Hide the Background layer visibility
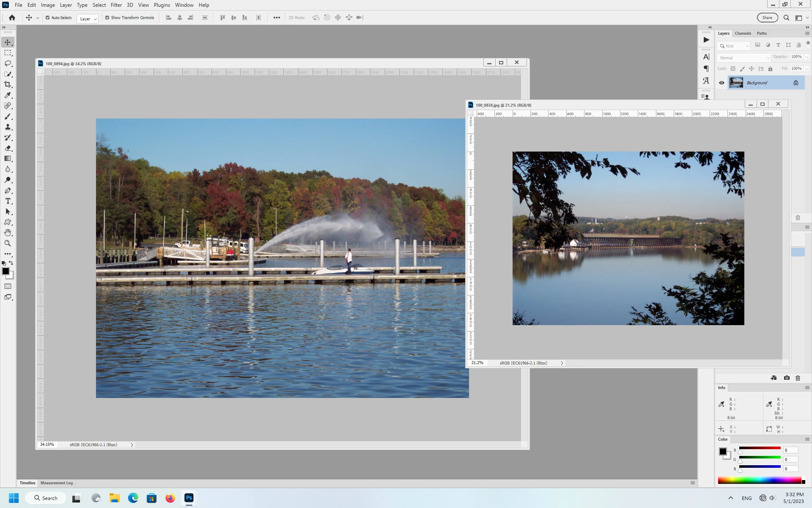Screen dimensions: 812x508 point(721,83)
